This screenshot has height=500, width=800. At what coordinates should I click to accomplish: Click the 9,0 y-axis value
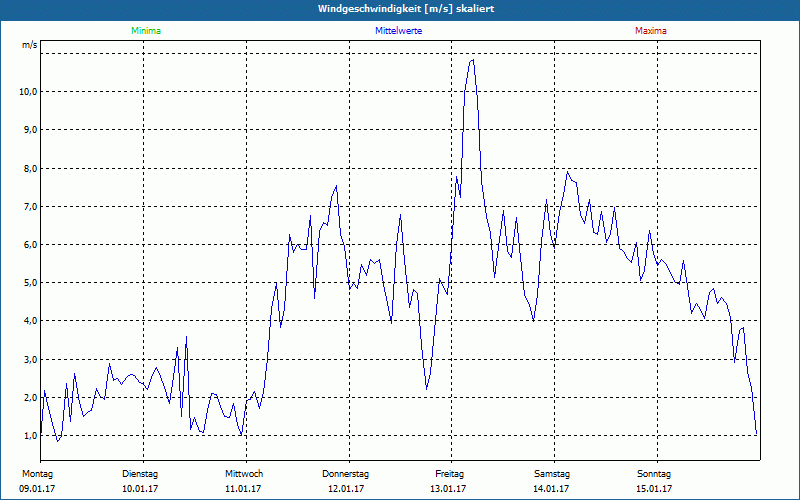pos(30,130)
